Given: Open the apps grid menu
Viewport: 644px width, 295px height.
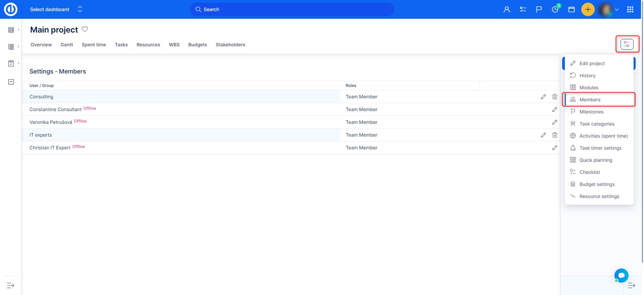Looking at the screenshot, I should click(x=630, y=9).
